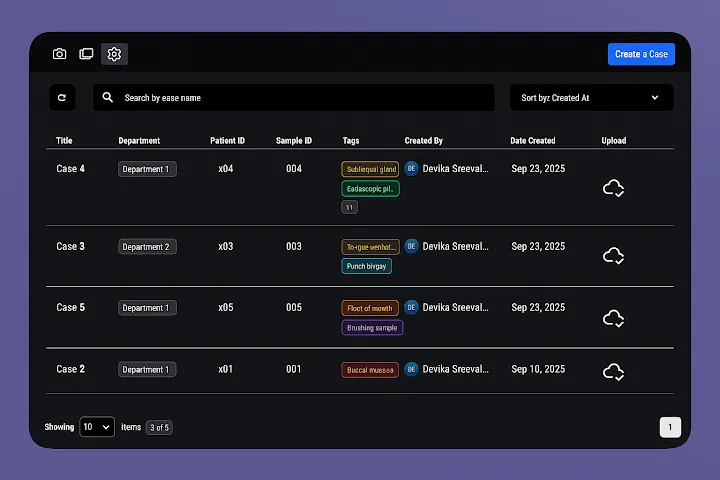Click the Date Created column header
720x480 pixels.
pos(533,141)
